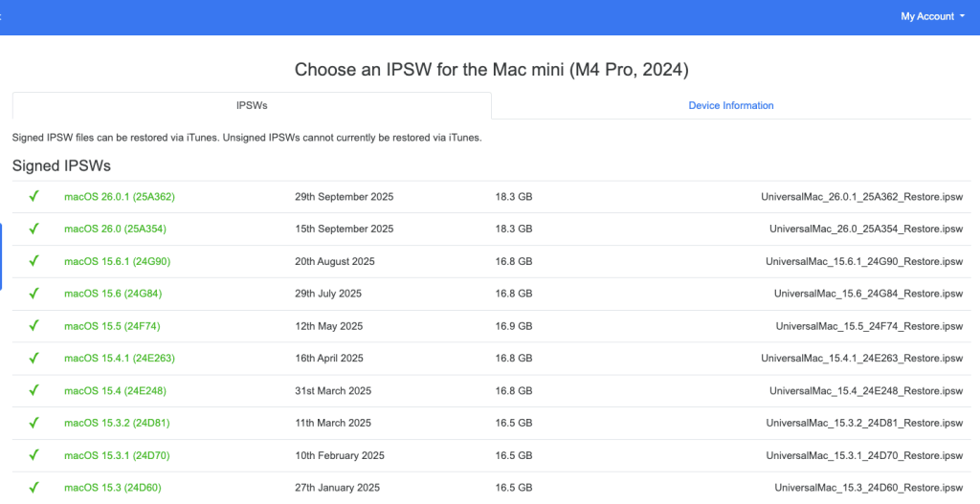Image resolution: width=980 pixels, height=504 pixels.
Task: Click the checkmark icon for macOS 15.3.2
Action: click(34, 423)
